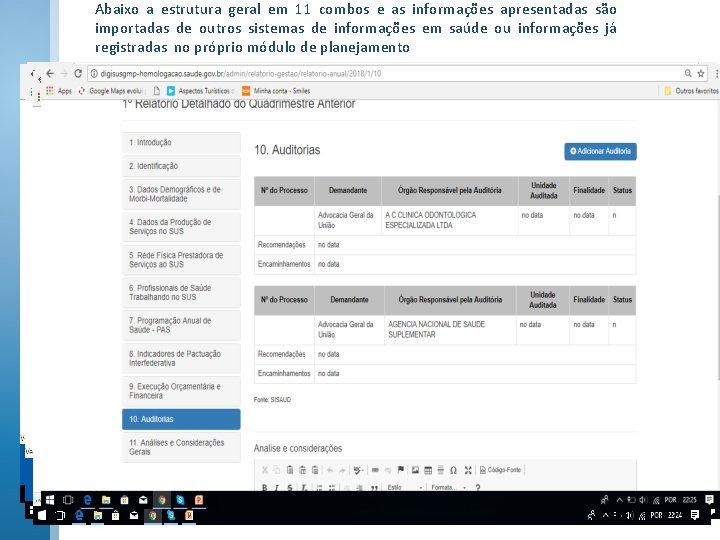The height and width of the screenshot is (540, 720).
Task: Click Windows Start on the 22:25 taskbar
Action: coord(50,500)
